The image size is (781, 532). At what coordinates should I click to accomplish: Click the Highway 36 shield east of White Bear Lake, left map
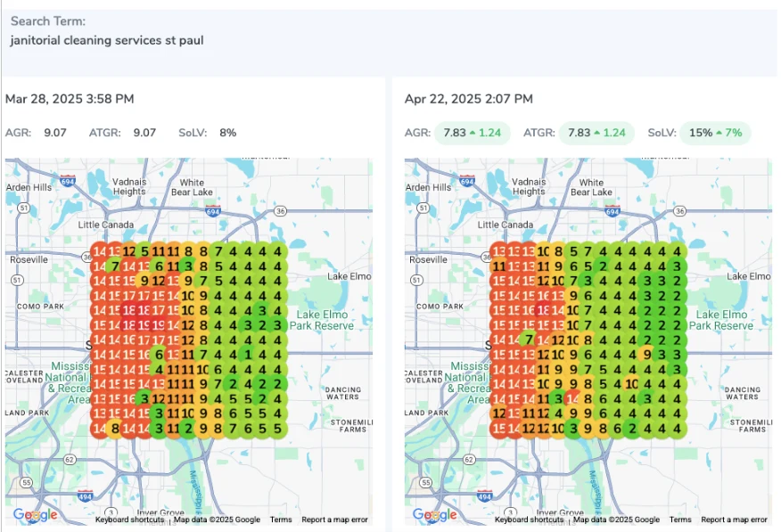tap(279, 211)
